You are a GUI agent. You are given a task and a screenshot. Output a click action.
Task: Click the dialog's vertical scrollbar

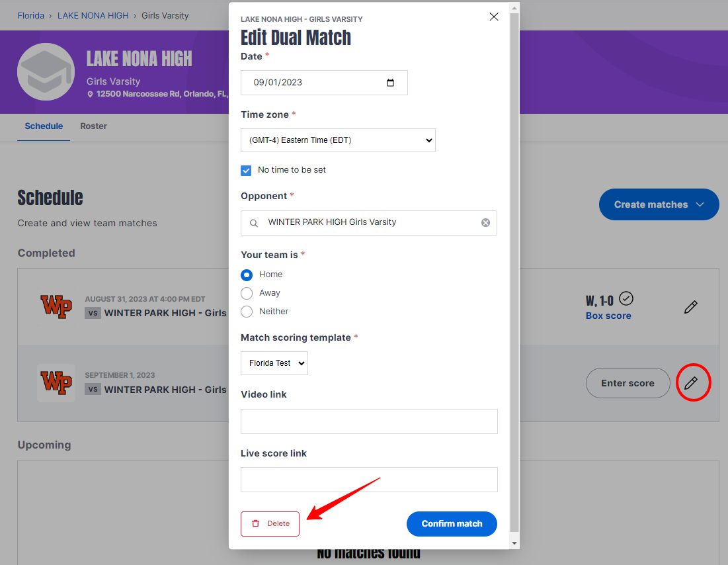pyautogui.click(x=514, y=275)
